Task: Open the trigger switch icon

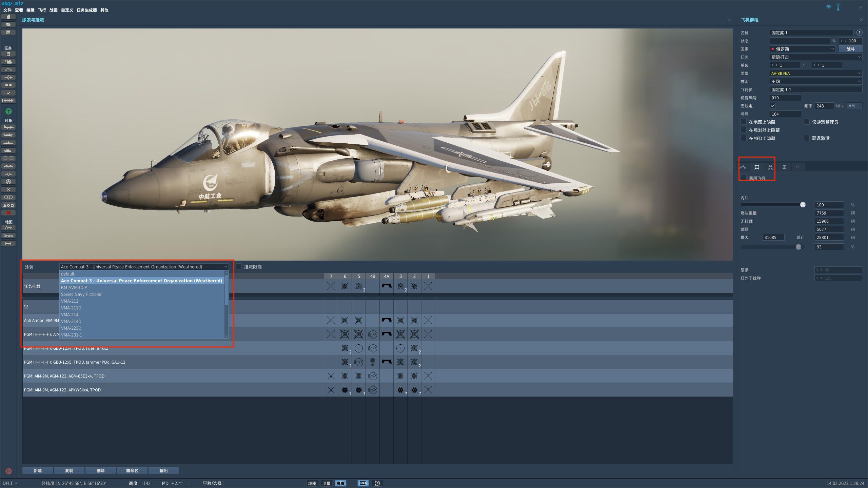Action: pyautogui.click(x=8, y=69)
